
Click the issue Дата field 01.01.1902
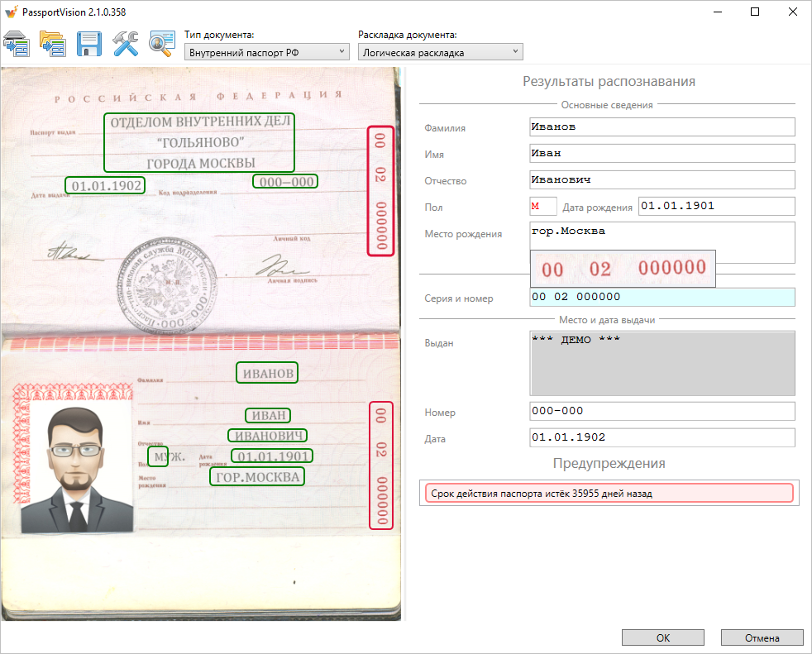coord(662,437)
